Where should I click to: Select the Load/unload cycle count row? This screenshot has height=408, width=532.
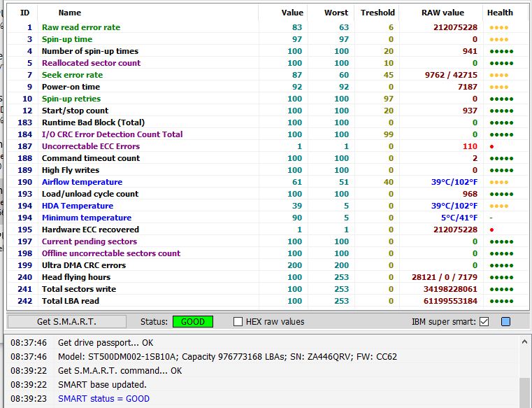268,194
